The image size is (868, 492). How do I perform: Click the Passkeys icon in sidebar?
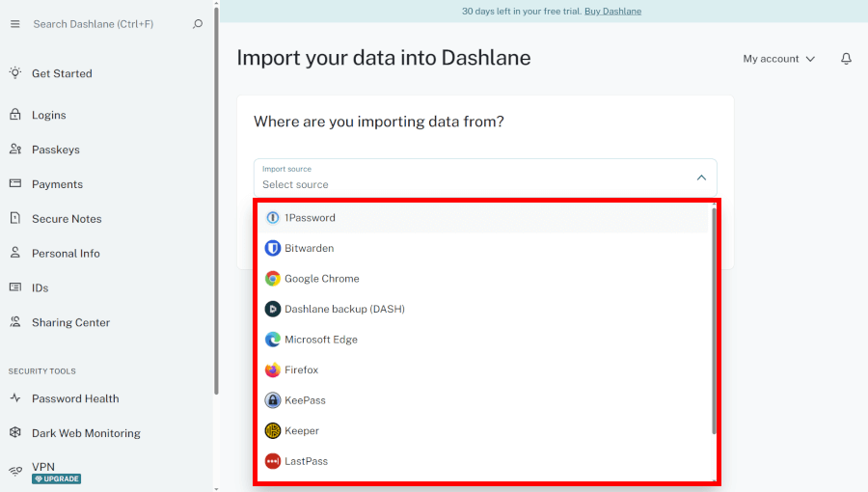[15, 149]
